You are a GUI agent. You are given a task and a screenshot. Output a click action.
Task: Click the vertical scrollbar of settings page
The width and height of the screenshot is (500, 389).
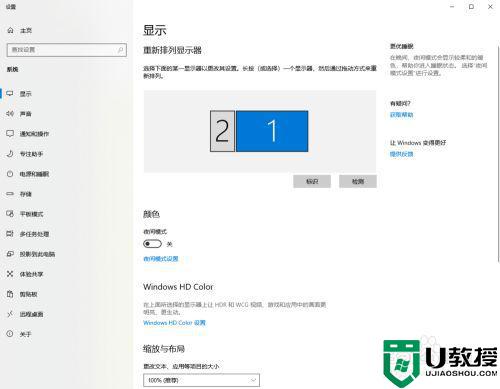(x=498, y=153)
